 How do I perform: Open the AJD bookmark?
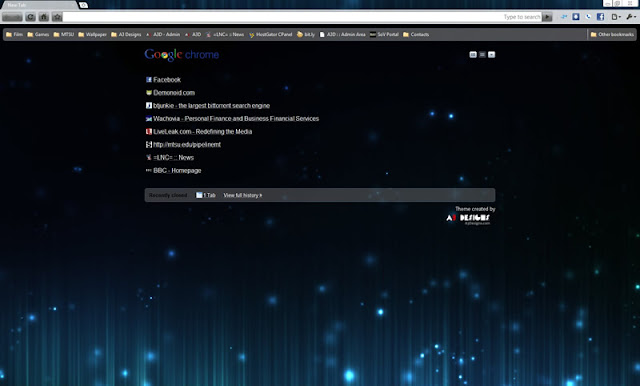point(193,34)
